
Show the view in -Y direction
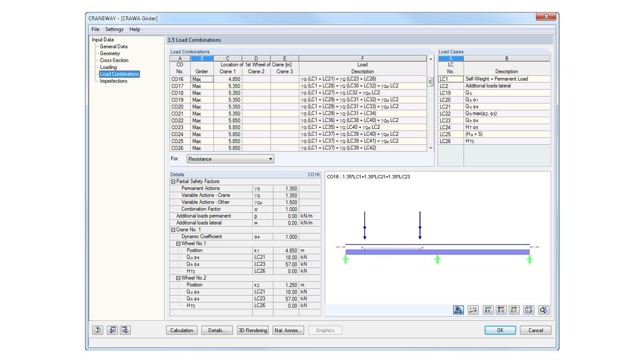click(501, 310)
